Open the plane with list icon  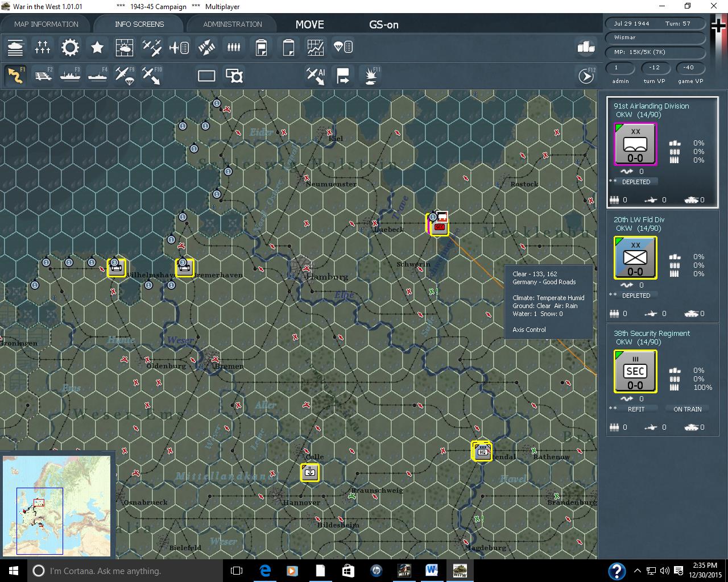coord(179,47)
